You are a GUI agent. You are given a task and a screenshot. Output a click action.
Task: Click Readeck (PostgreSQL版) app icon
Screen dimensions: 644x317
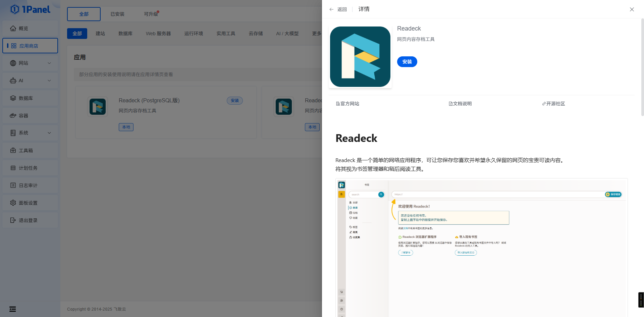click(x=98, y=107)
